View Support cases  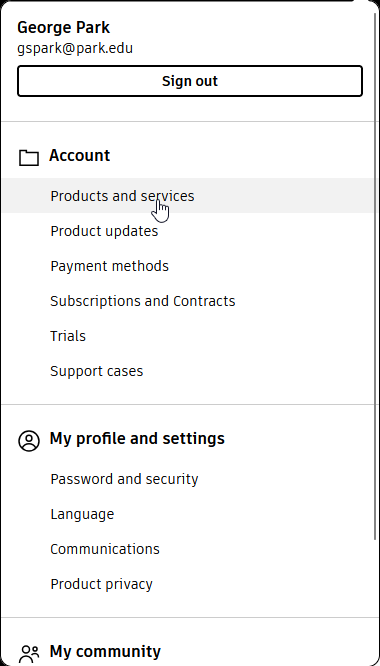[97, 371]
